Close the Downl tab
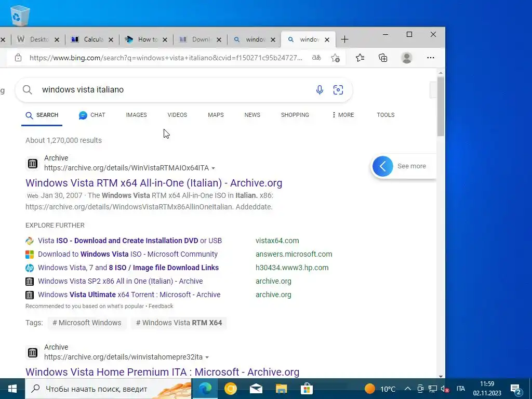 (x=219, y=39)
